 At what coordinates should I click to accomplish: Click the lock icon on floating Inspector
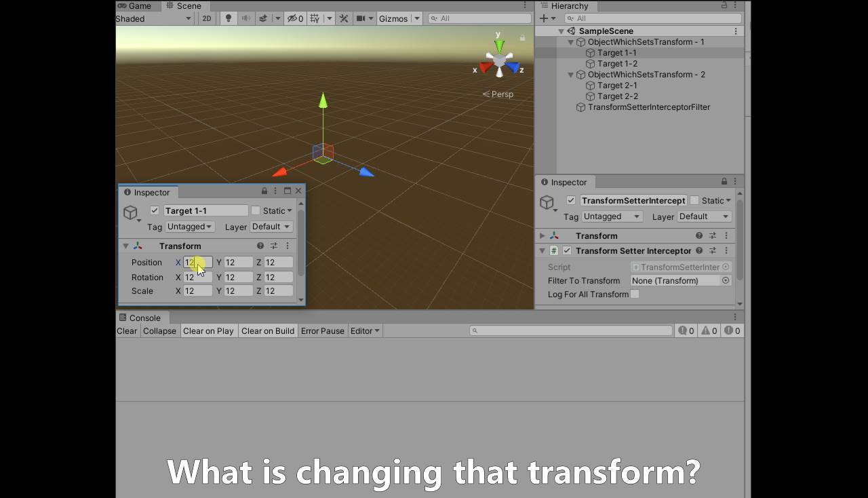pos(264,191)
